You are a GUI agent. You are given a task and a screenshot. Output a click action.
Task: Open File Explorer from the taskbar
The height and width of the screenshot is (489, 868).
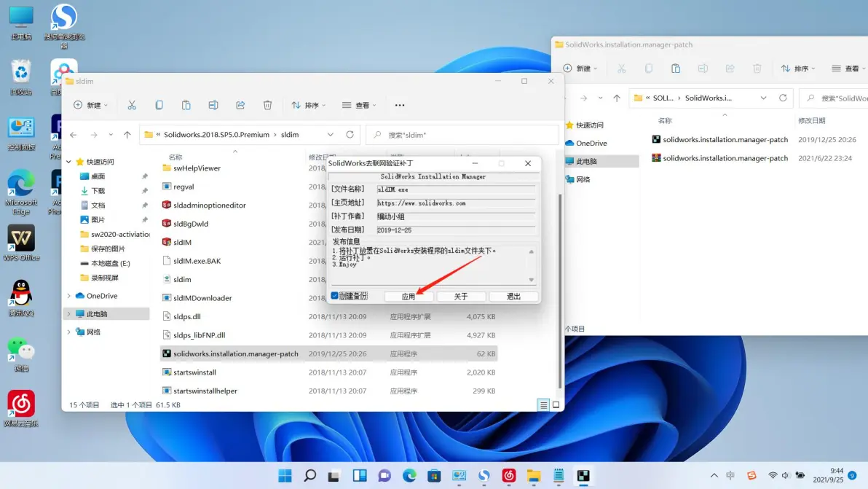pyautogui.click(x=534, y=476)
